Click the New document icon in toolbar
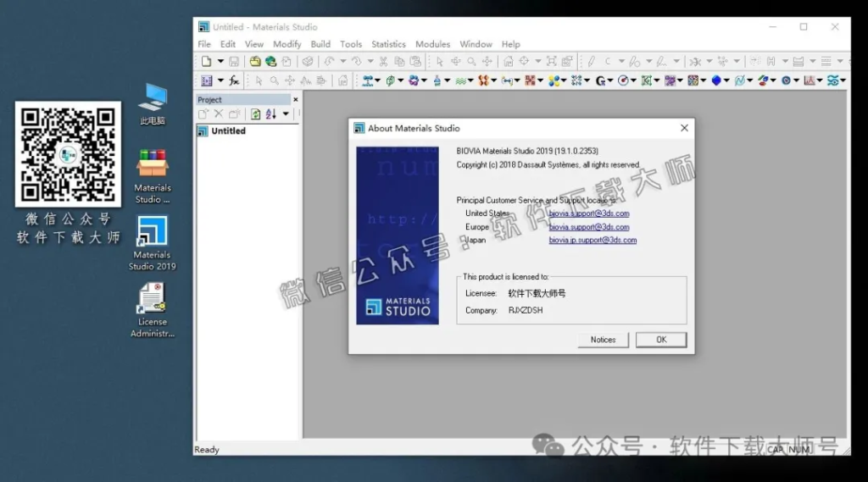This screenshot has height=482, width=868. (207, 62)
